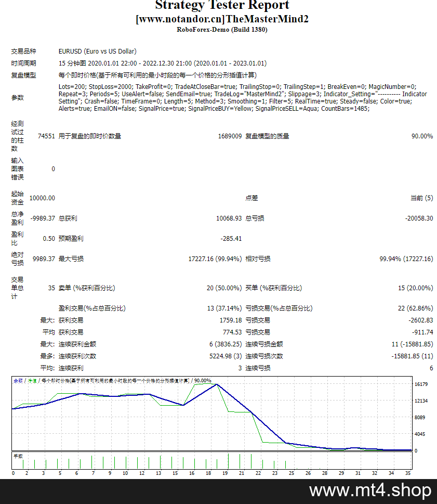Click initial deposit value 10000.00

click(42, 198)
